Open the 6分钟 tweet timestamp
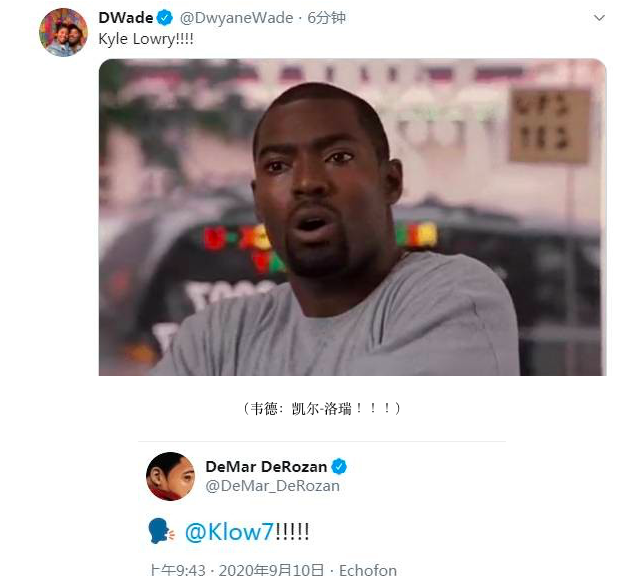The width and height of the screenshot is (637, 576). [x=326, y=18]
